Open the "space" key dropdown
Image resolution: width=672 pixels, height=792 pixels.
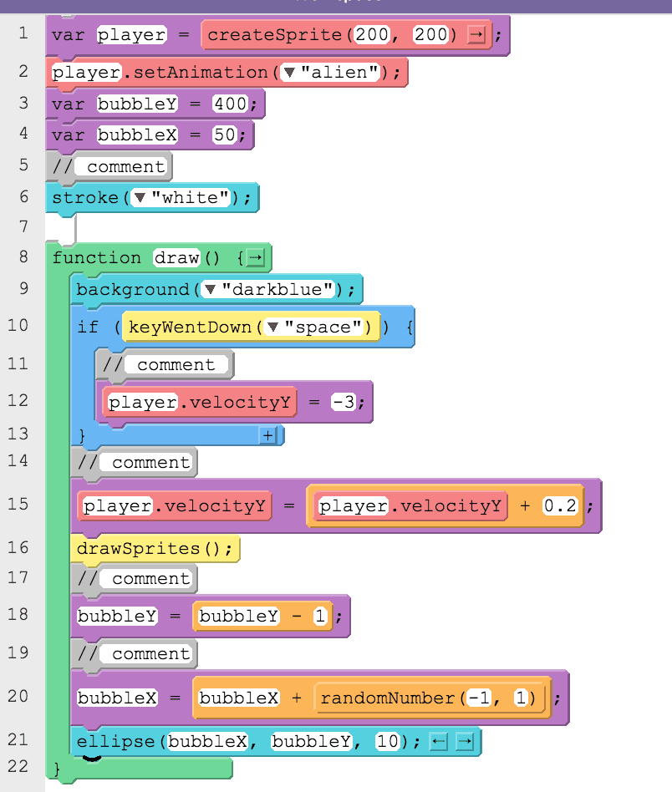[272, 327]
